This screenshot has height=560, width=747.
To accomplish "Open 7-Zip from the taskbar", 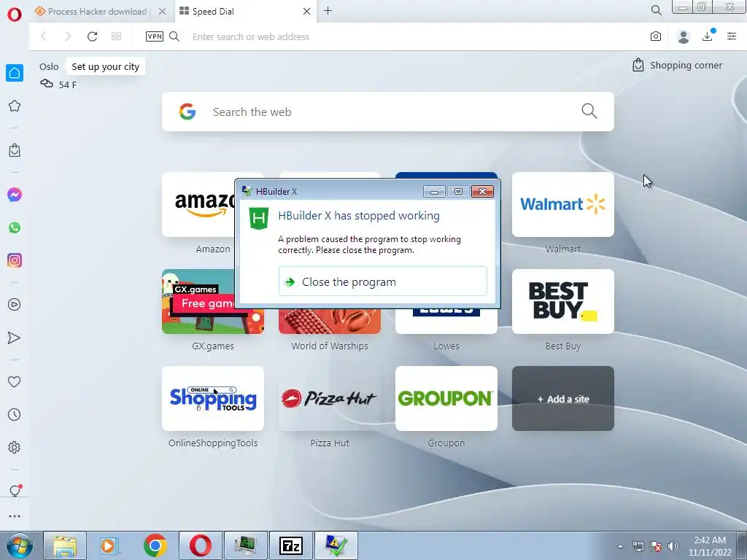I will [x=291, y=545].
